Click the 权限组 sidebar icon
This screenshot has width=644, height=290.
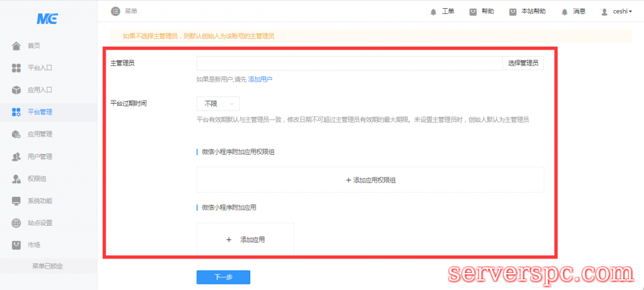tap(16, 179)
